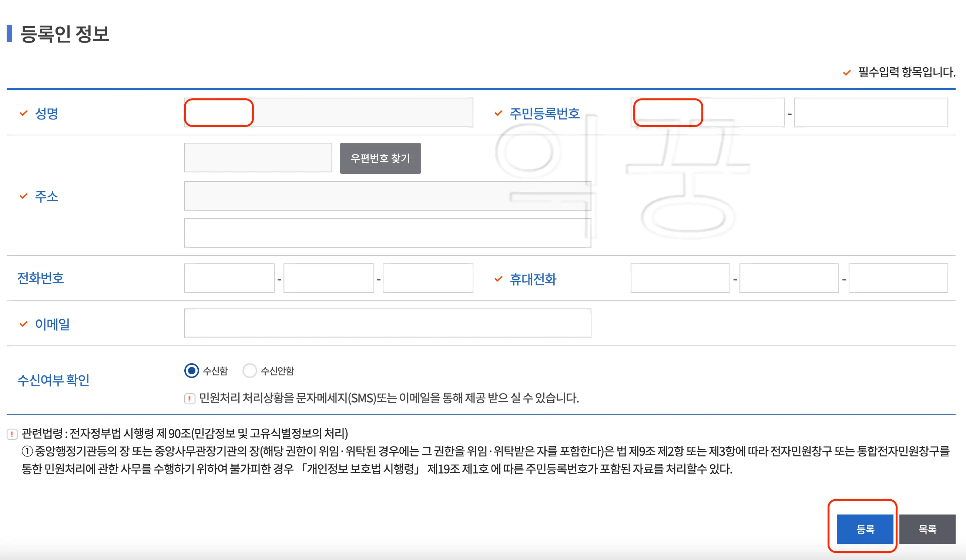966x560 pixels.
Task: Click the 이메일 input field
Action: click(387, 324)
